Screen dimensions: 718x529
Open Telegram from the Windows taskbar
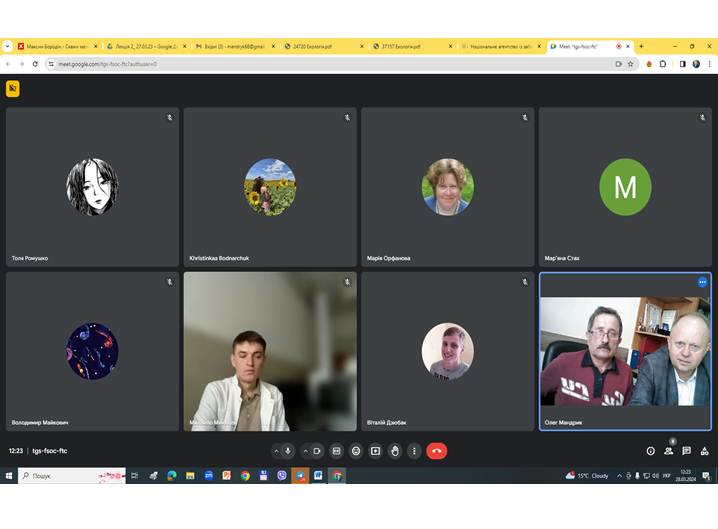300,476
